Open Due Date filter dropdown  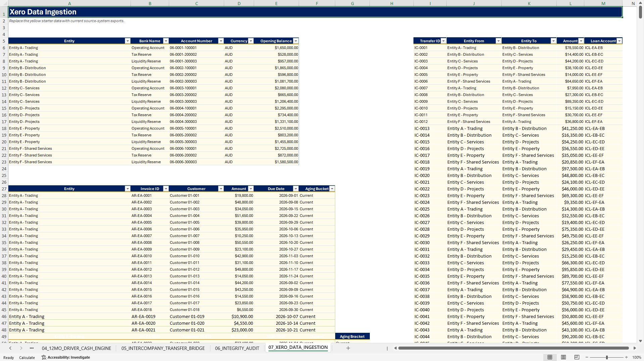(x=296, y=189)
